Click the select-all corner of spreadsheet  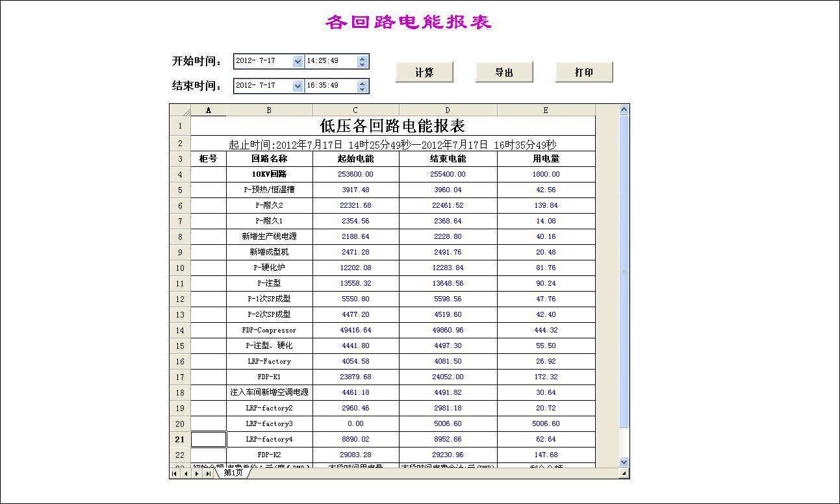point(180,110)
